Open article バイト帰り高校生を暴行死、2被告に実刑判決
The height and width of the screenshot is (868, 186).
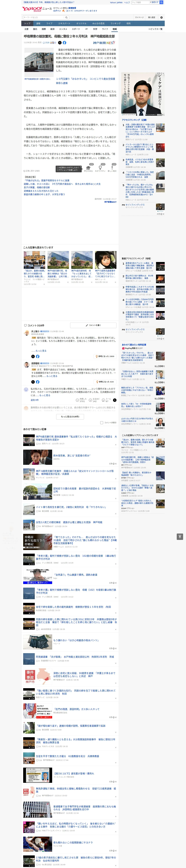pos(71,507)
